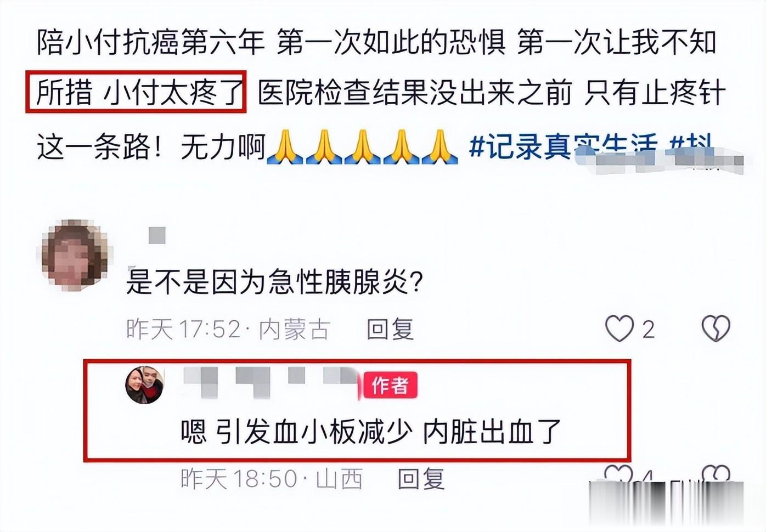Click 回复 under the author's 山西 reply
The height and width of the screenshot is (532, 766).
(420, 479)
